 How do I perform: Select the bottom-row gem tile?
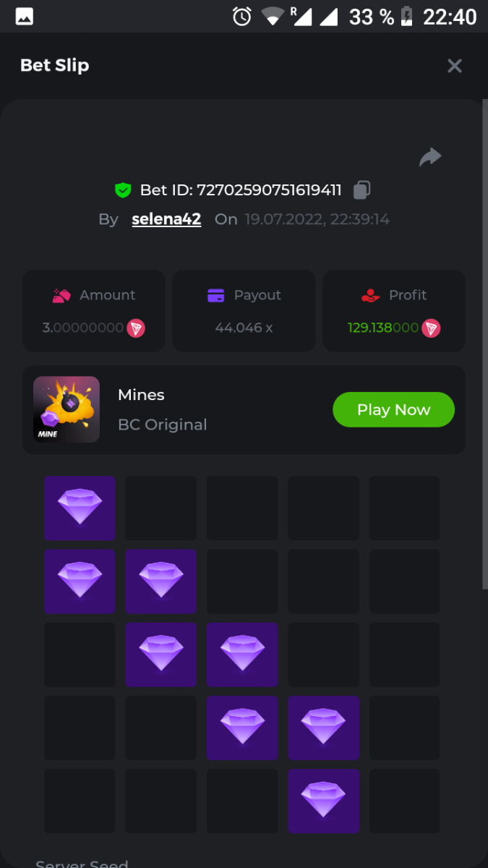323,801
